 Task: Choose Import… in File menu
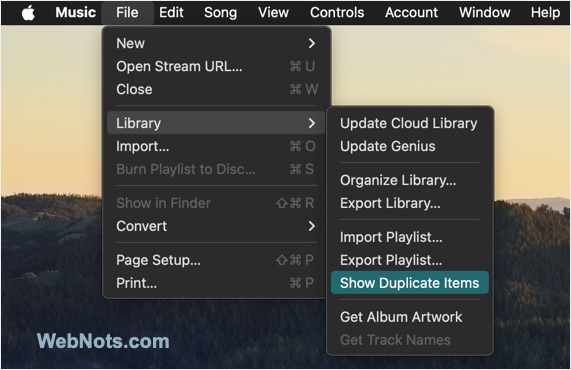216,146
